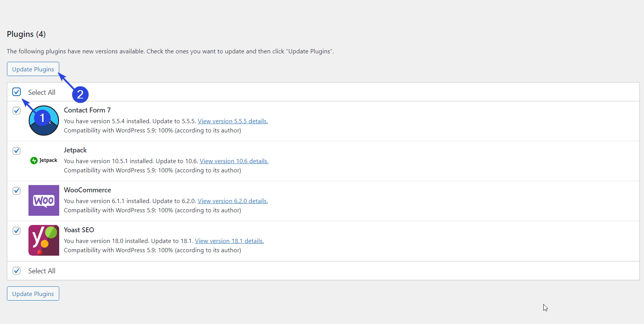Click the bottom Update Plugins button
The width and height of the screenshot is (644, 324).
point(33,294)
